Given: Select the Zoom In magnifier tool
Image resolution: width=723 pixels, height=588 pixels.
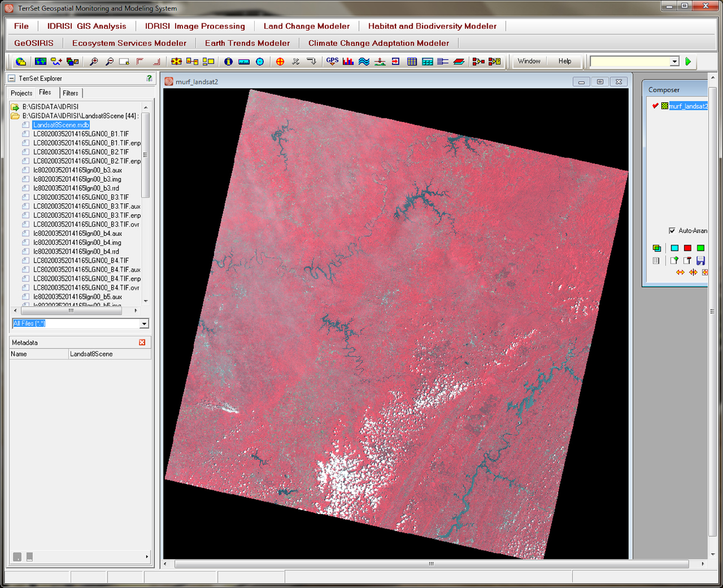Looking at the screenshot, I should 93,61.
